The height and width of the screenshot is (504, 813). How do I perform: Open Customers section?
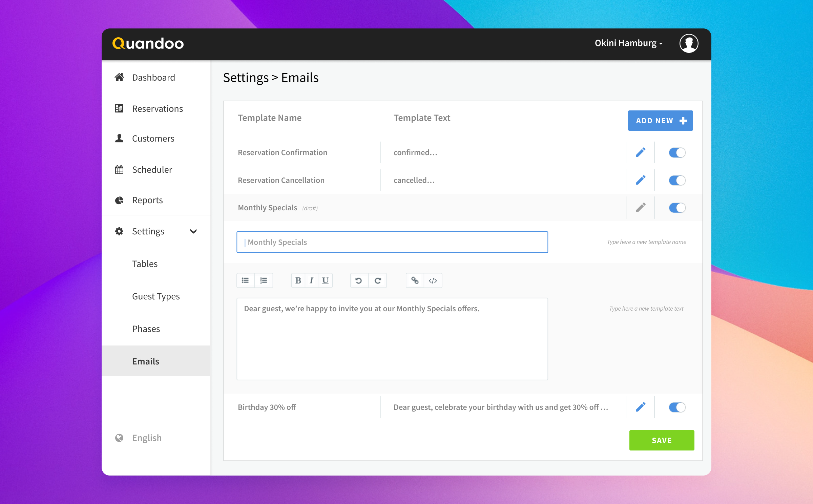pyautogui.click(x=153, y=139)
